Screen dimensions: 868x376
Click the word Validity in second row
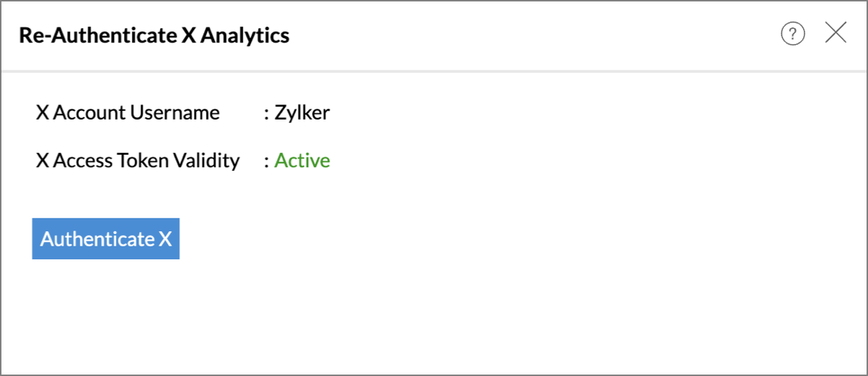(208, 161)
